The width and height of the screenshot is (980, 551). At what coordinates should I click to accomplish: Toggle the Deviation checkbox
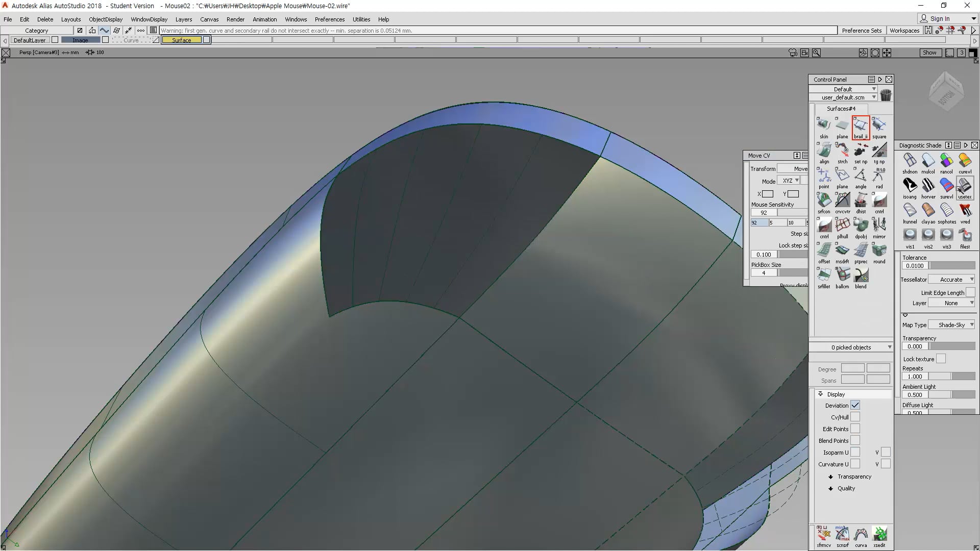point(855,405)
